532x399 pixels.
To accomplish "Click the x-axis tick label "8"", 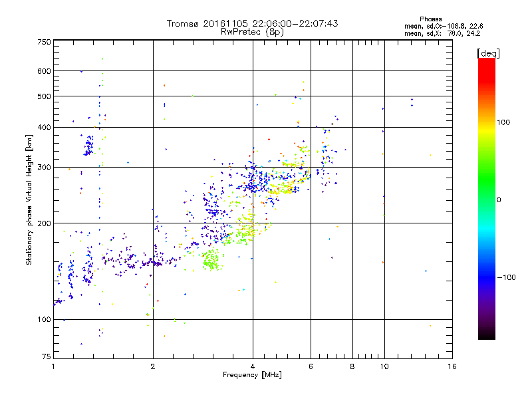I will point(352,366).
